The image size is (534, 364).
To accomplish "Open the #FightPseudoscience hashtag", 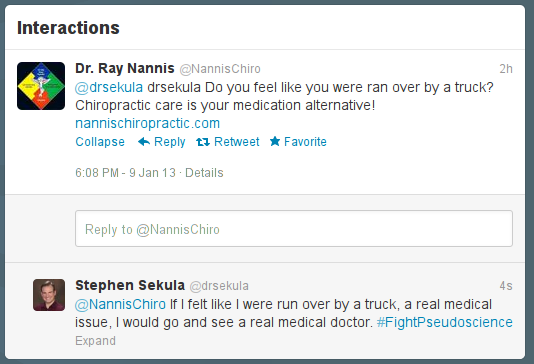I will (x=444, y=322).
